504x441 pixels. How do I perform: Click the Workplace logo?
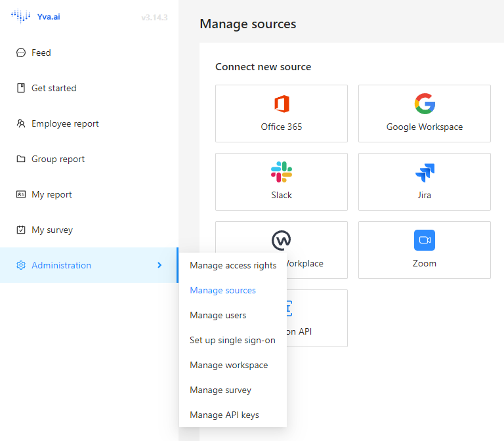282,240
